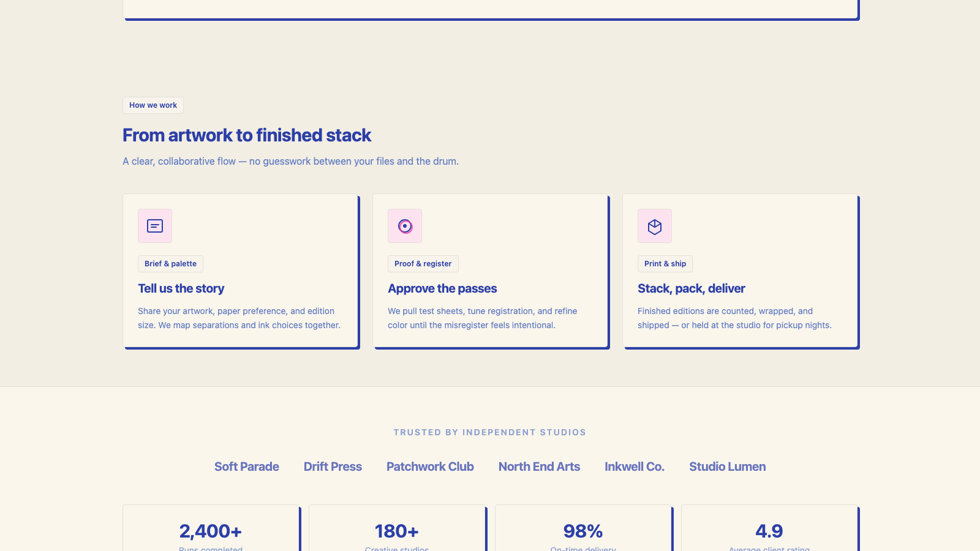Viewport: 980px width, 551px height.
Task: Click the Inkwell Co. studio name
Action: tap(635, 467)
